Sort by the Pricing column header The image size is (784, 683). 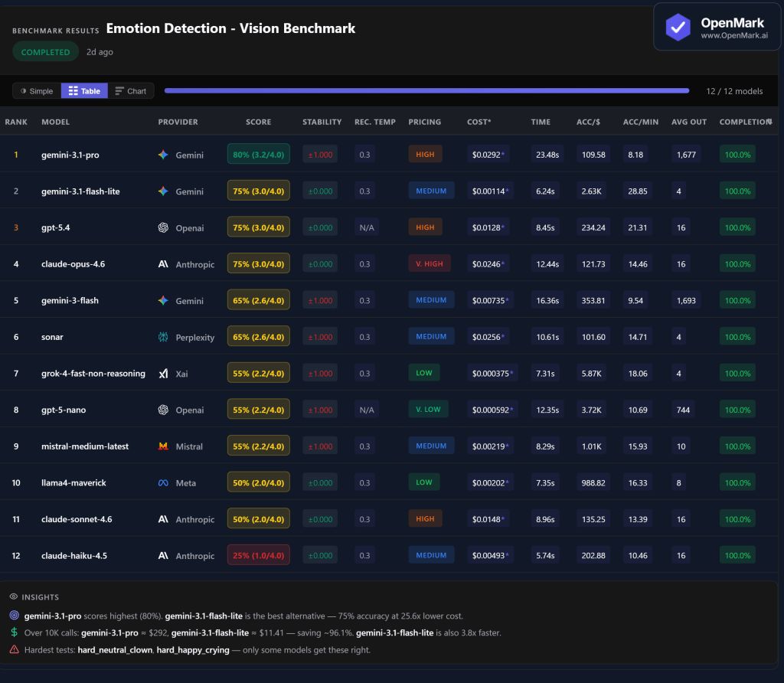tap(424, 122)
